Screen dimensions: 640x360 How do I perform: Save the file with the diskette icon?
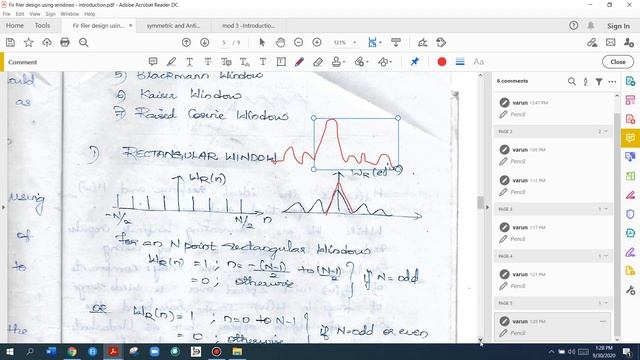pyautogui.click(x=10, y=42)
